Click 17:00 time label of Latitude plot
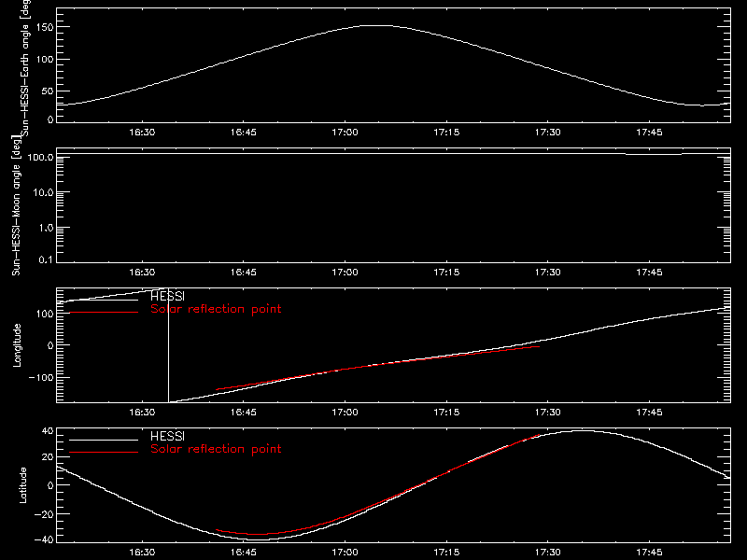This screenshot has height=560, width=747. [345, 553]
